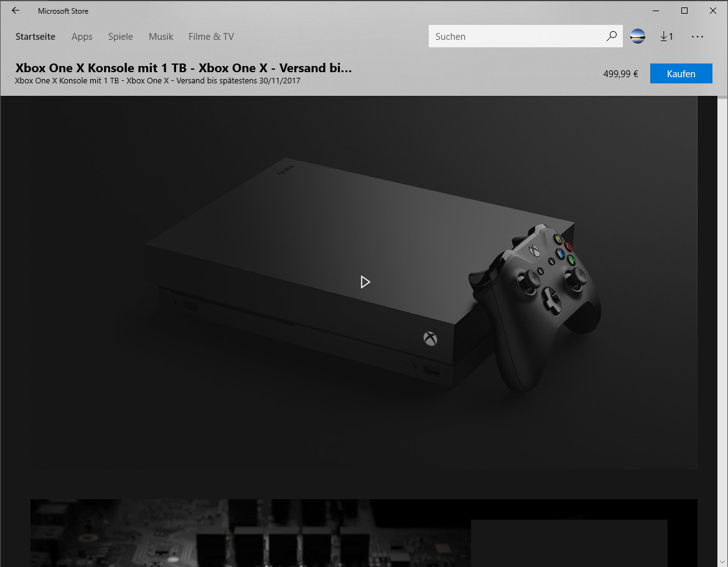Open the three-dot more menu
Image resolution: width=728 pixels, height=567 pixels.
tap(697, 37)
